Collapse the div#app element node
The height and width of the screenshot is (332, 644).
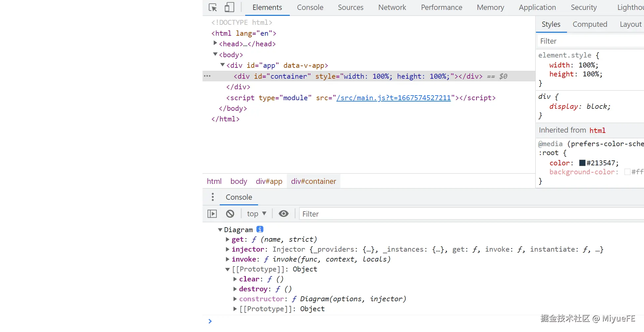coord(222,65)
